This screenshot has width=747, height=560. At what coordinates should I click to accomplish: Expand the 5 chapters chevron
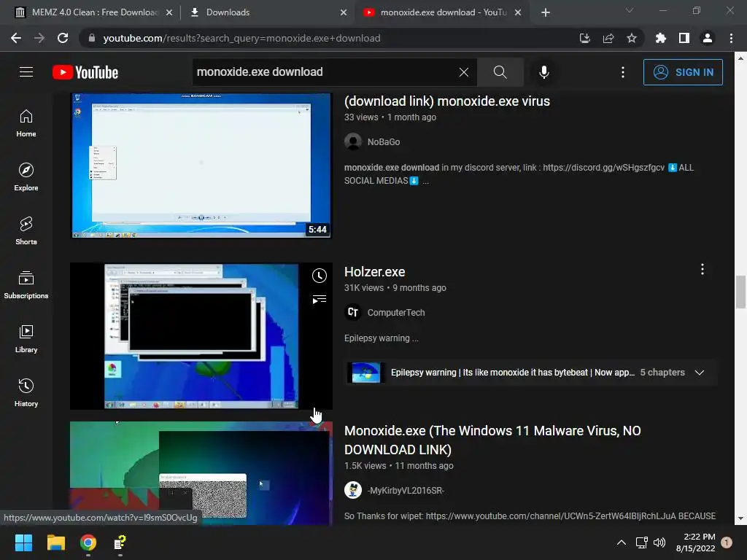tap(700, 373)
